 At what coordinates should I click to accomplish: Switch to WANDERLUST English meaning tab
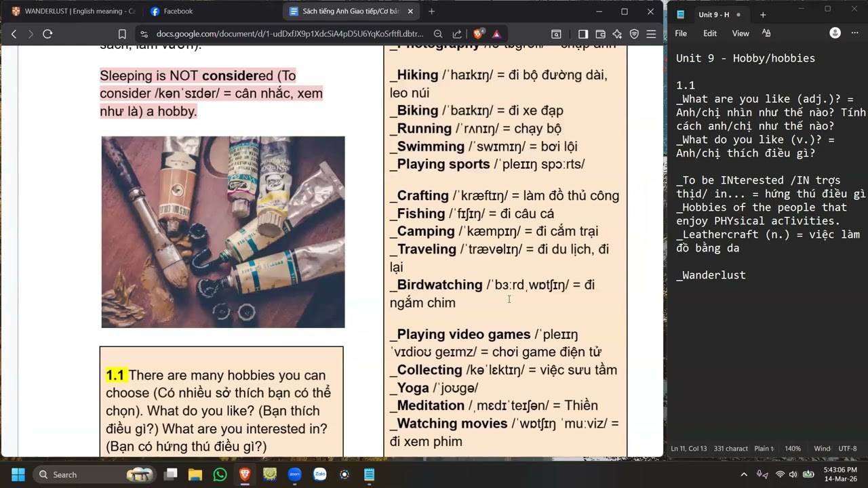click(73, 12)
